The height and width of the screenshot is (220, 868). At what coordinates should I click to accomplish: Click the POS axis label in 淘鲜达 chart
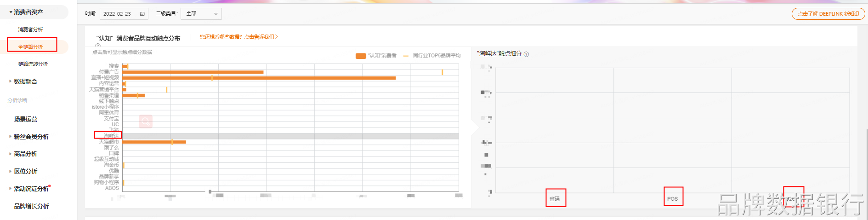tap(673, 199)
